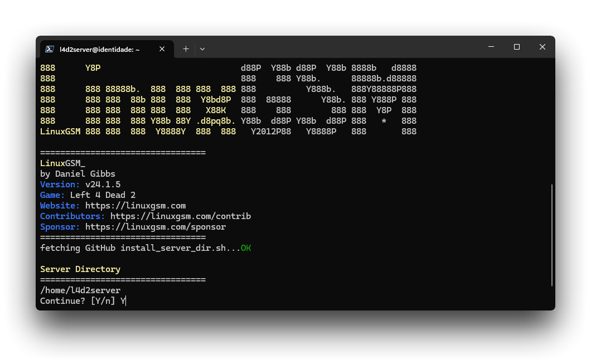591x364 pixels.
Task: Click '888Y88888P888' in the ASCII banner
Action: 384,89
